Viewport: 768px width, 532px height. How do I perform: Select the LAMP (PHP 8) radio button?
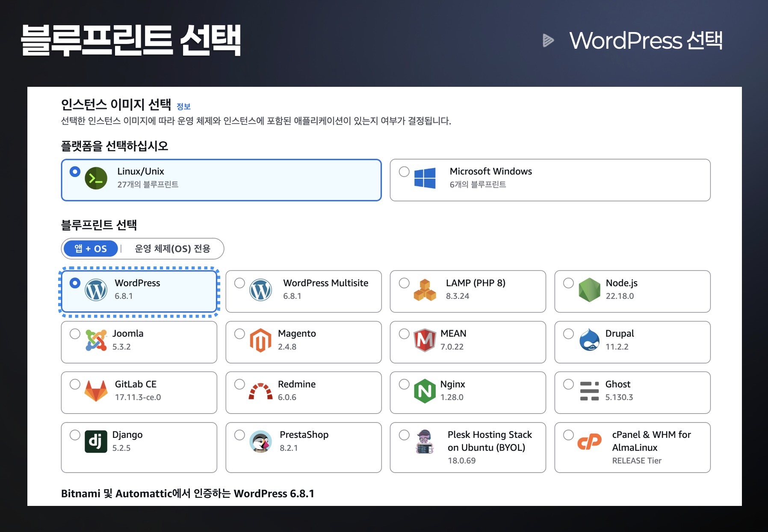pos(403,282)
